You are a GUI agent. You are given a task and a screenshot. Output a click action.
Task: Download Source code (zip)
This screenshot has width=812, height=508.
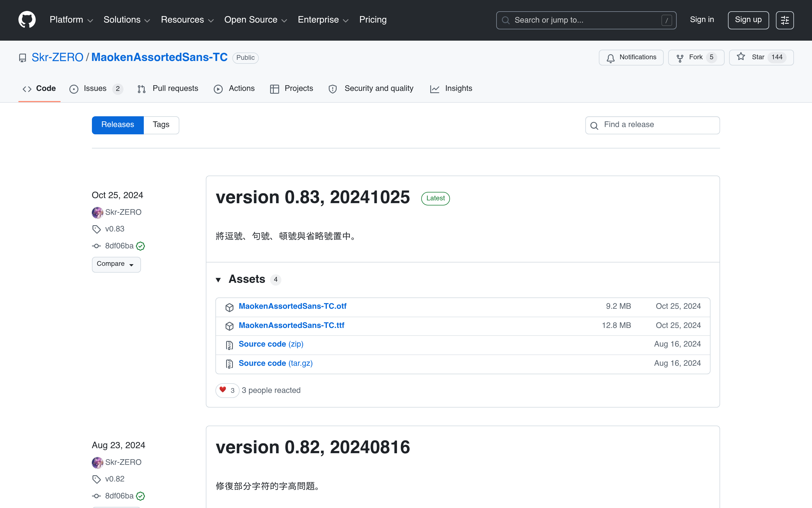(271, 344)
